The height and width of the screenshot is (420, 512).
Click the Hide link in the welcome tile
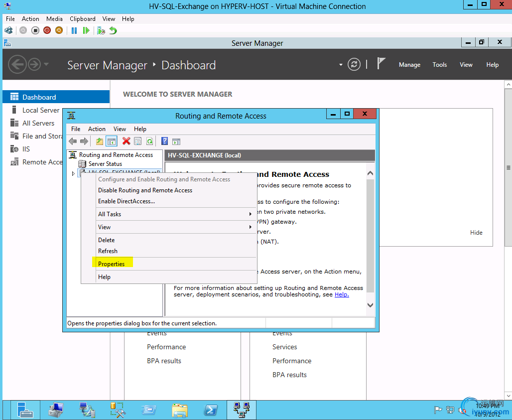(x=476, y=233)
